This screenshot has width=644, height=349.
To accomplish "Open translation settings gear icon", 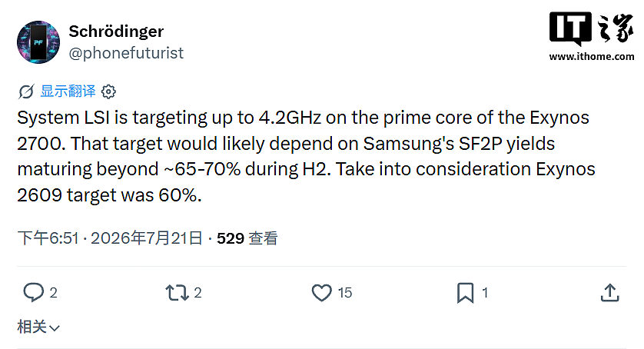I will [x=109, y=91].
